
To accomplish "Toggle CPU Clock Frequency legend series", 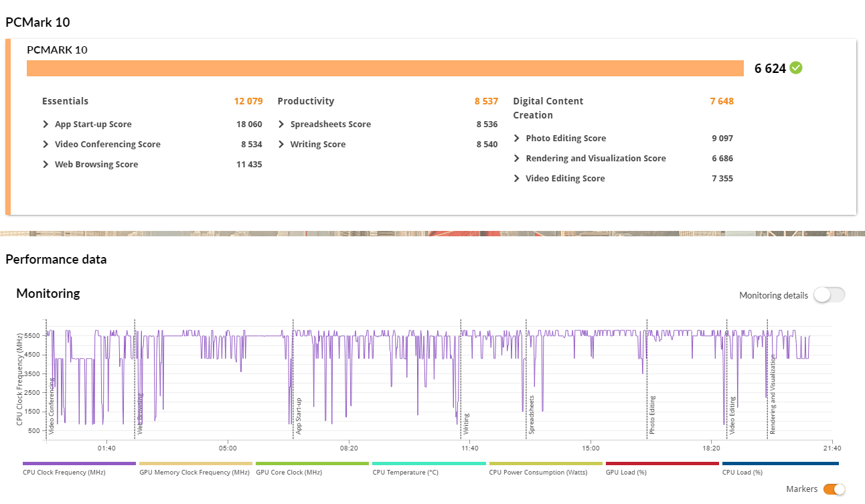I will coord(80,468).
